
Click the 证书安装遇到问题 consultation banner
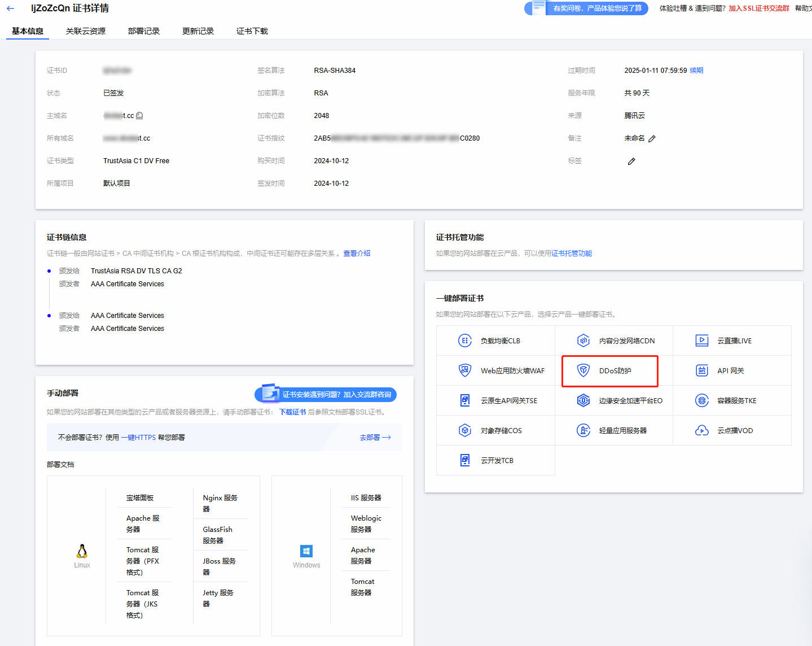click(x=326, y=394)
